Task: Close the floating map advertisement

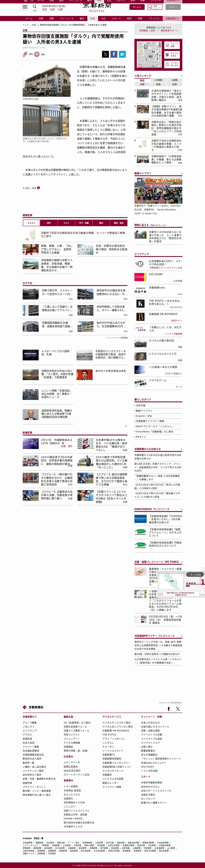Action: (203, 569)
